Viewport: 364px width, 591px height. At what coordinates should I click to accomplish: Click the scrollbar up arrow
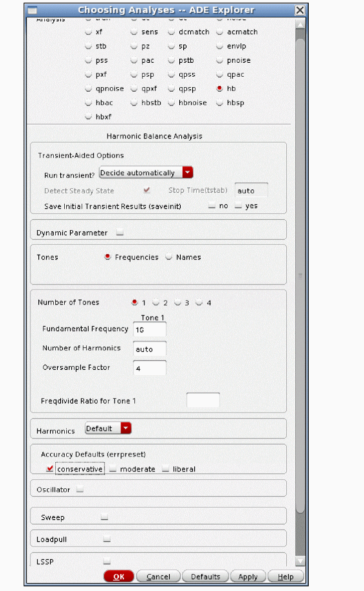[300, 25]
